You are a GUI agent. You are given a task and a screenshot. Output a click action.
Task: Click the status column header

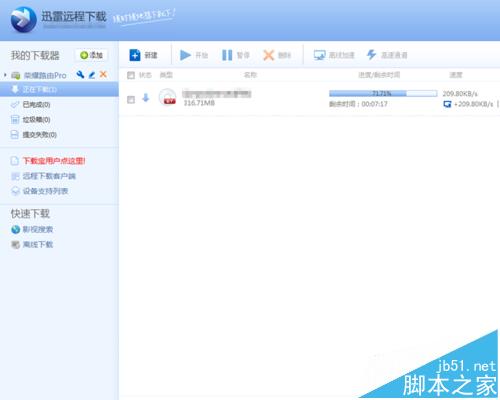(145, 75)
